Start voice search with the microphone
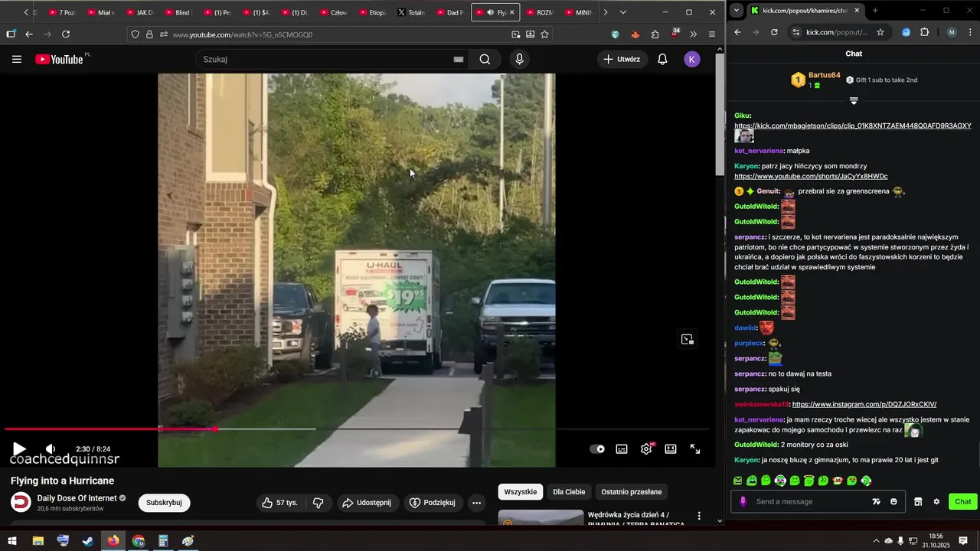Image resolution: width=980 pixels, height=551 pixels. pyautogui.click(x=520, y=59)
